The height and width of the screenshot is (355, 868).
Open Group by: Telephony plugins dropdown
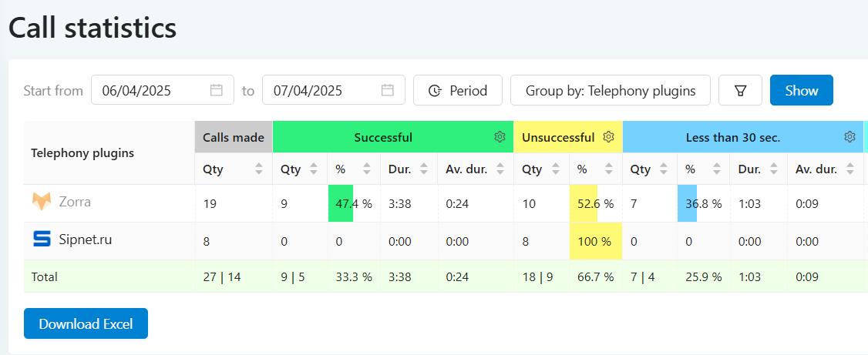tap(610, 90)
